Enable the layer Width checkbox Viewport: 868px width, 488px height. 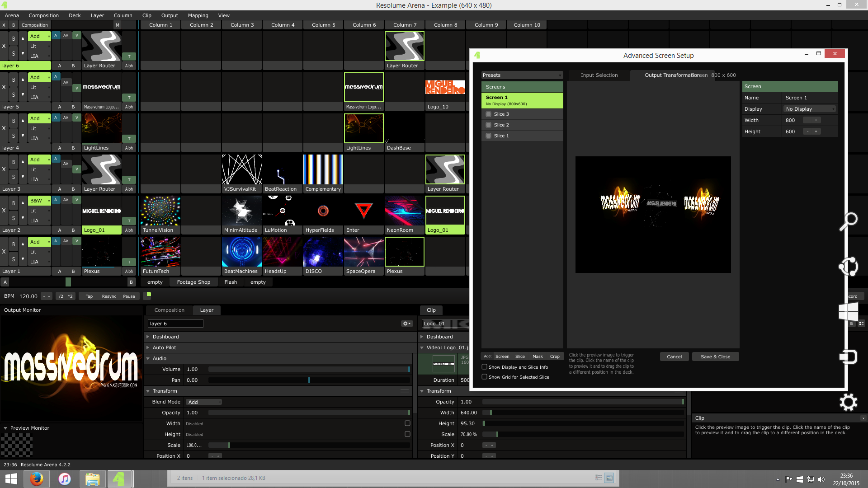coord(407,423)
